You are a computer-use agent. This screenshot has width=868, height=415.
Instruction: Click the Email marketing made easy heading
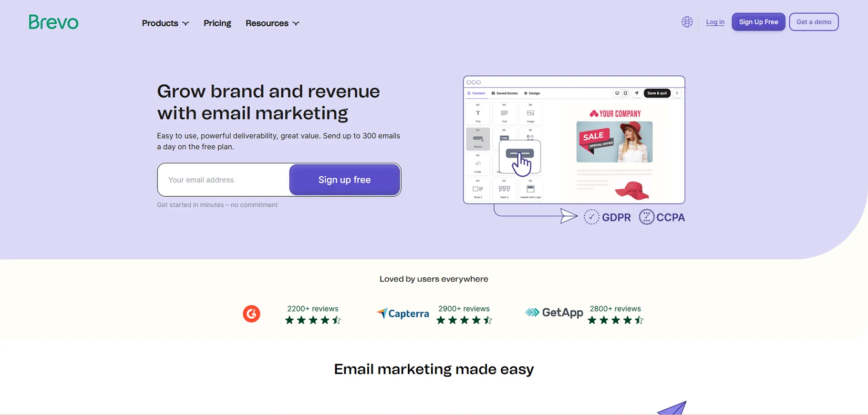pos(434,369)
